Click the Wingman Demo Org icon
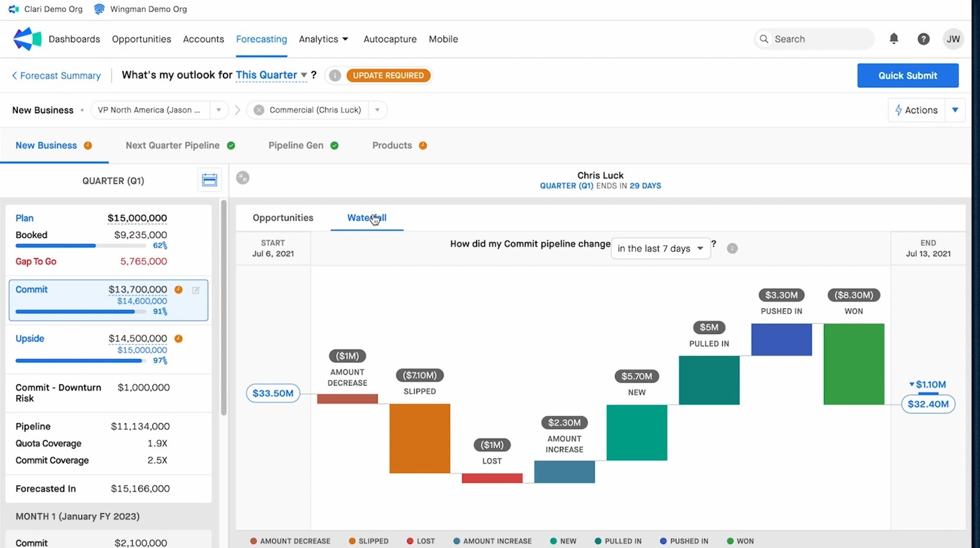 click(99, 9)
